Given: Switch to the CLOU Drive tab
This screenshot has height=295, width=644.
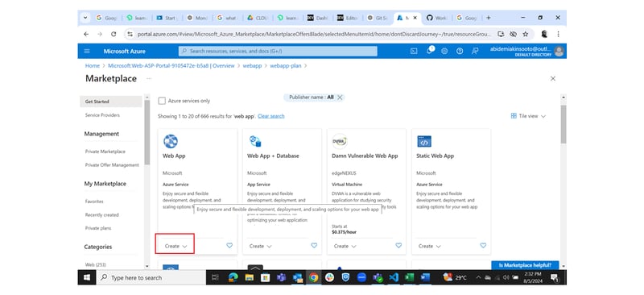Looking at the screenshot, I should [x=258, y=18].
